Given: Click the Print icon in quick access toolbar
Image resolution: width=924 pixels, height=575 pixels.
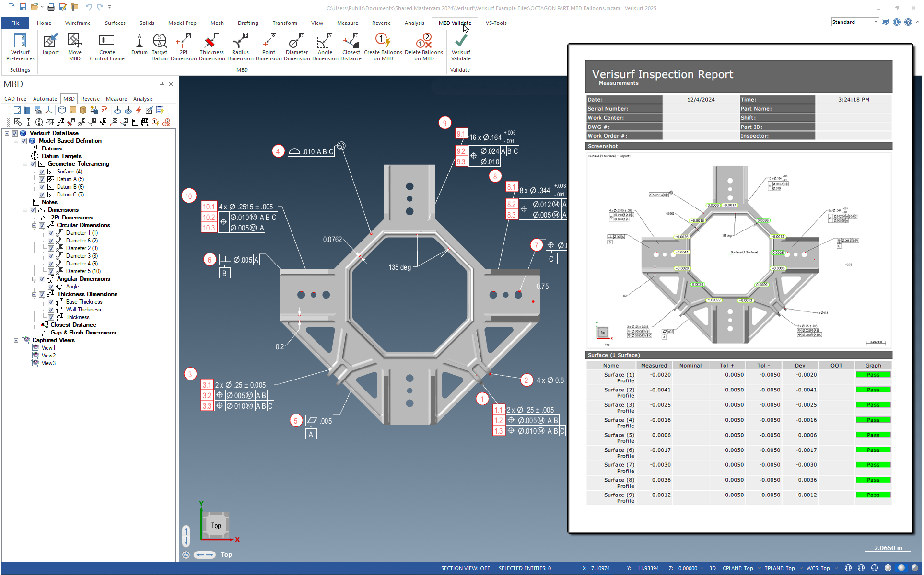Looking at the screenshot, I should pos(51,7).
